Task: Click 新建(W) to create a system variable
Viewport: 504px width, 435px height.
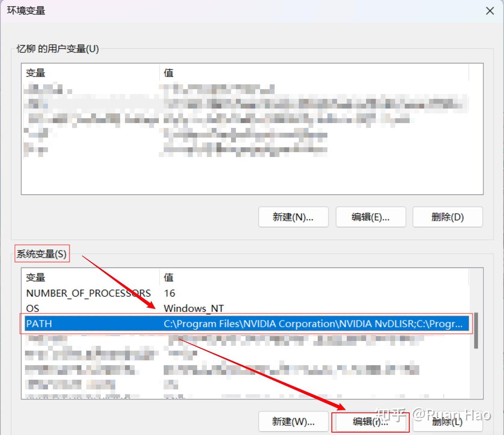Action: (x=293, y=421)
